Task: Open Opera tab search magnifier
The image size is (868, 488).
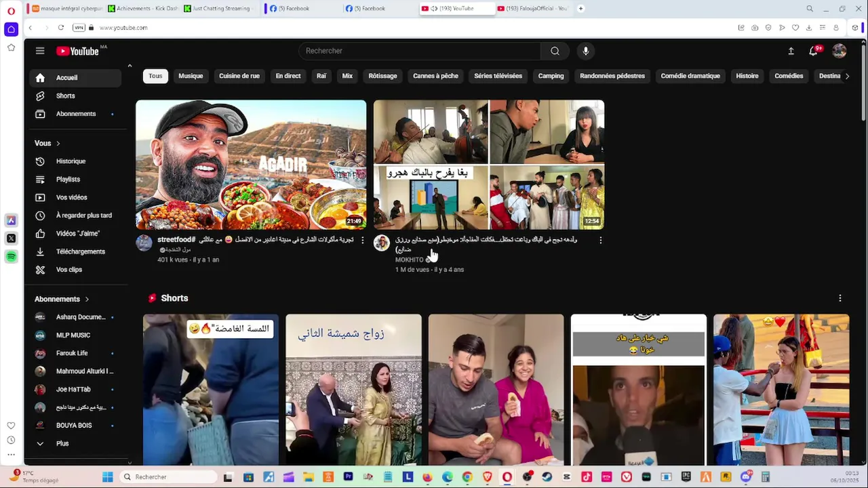Action: [810, 9]
